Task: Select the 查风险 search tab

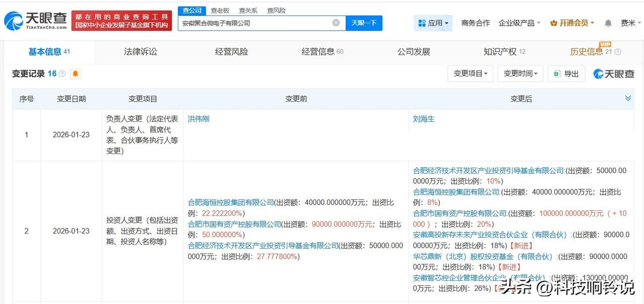Action: pos(276,11)
